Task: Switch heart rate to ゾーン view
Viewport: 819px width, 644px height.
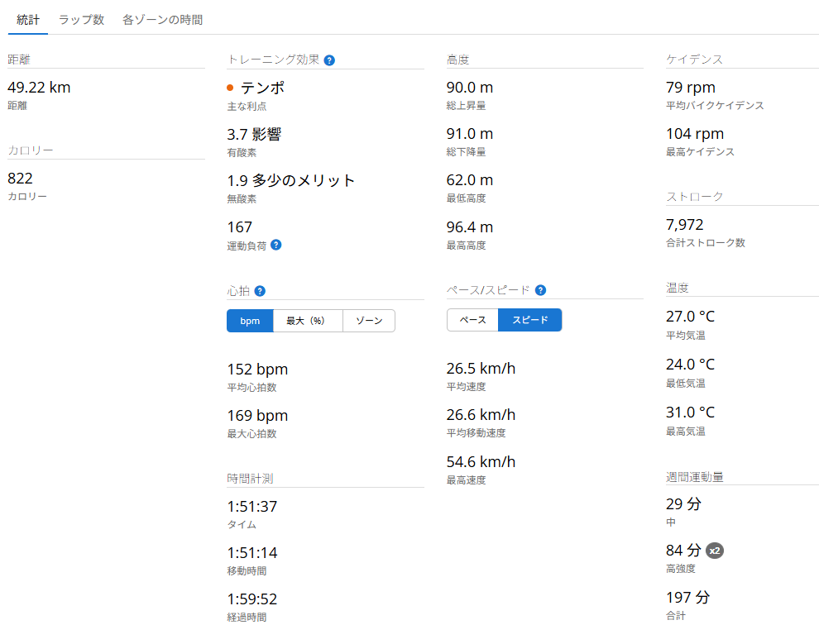Action: pyautogui.click(x=369, y=321)
